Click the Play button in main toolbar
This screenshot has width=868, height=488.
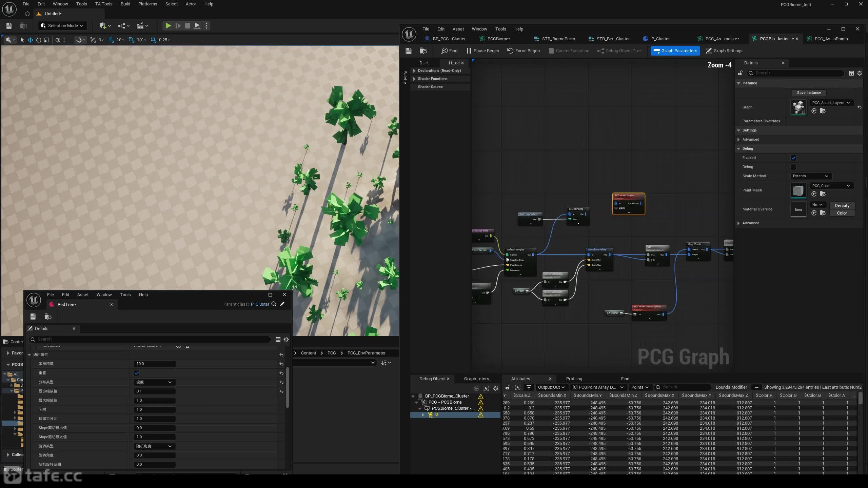pos(168,26)
